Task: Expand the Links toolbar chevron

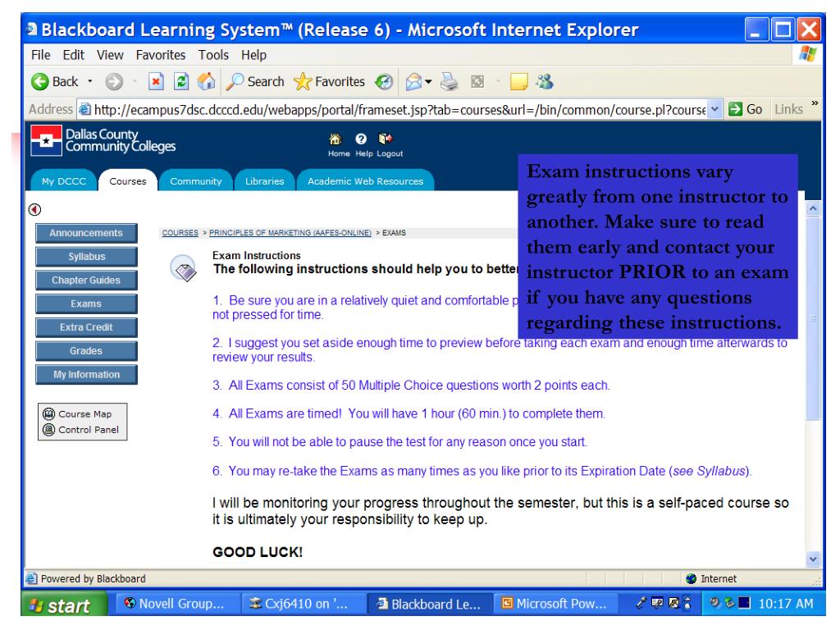Action: 815,103
